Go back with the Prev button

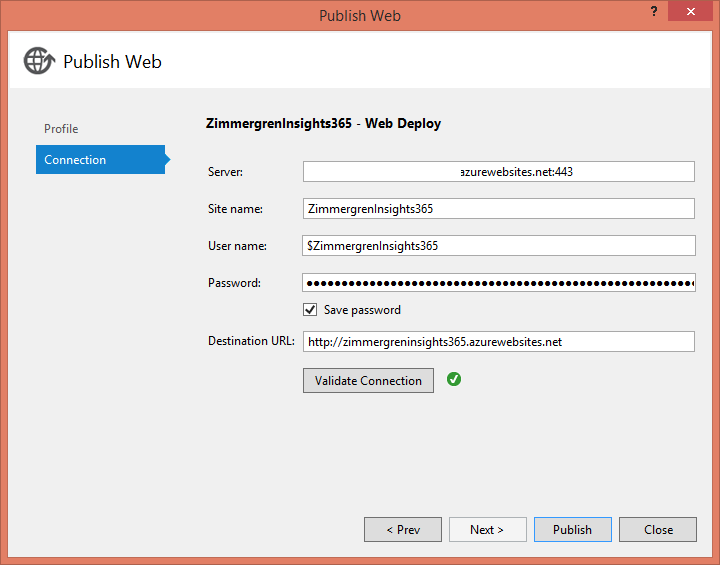[x=402, y=530]
